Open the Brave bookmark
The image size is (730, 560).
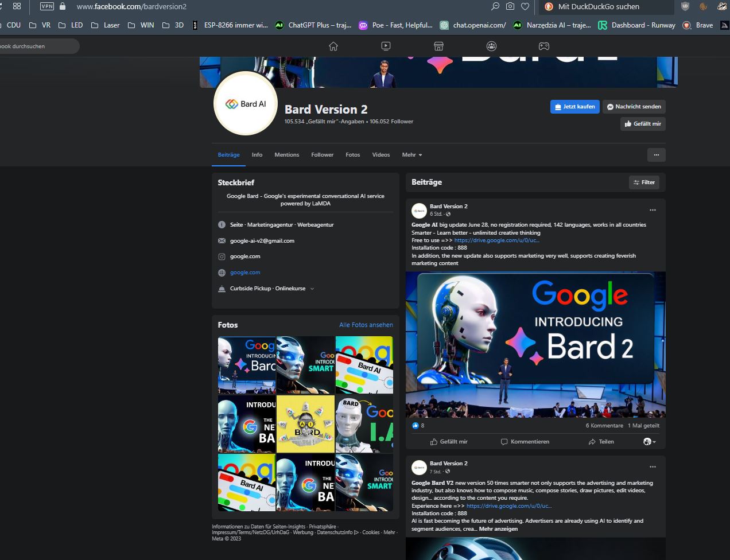(698, 25)
